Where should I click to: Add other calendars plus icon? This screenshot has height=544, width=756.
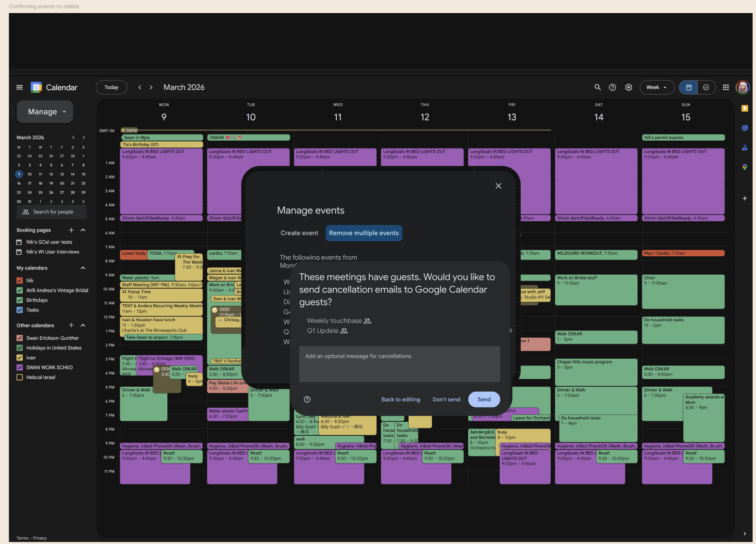71,325
